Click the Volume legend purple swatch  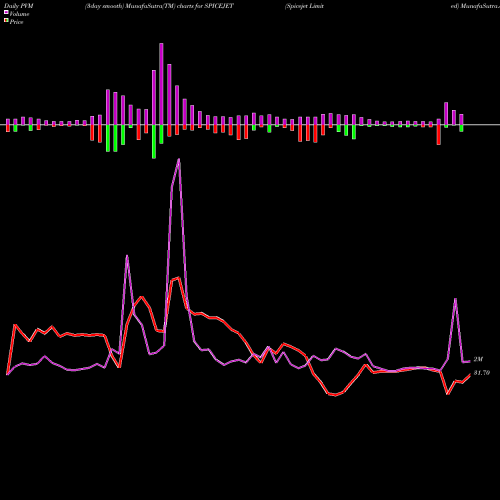pos(6,12)
